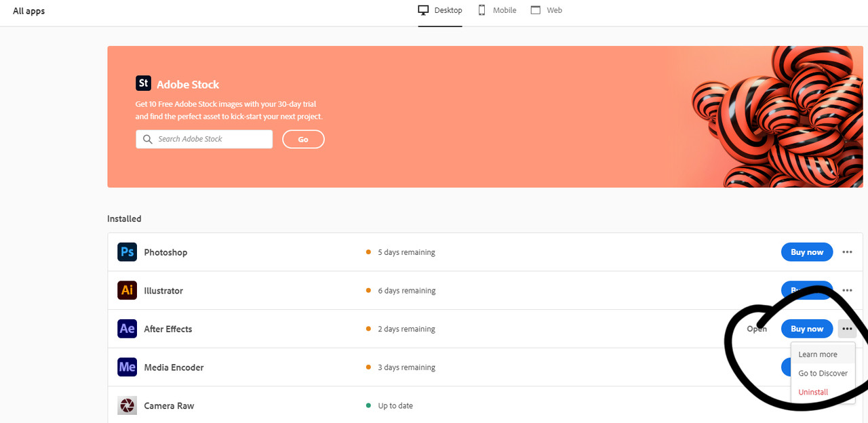The image size is (868, 423).
Task: Click Open for After Effects
Action: tap(757, 329)
